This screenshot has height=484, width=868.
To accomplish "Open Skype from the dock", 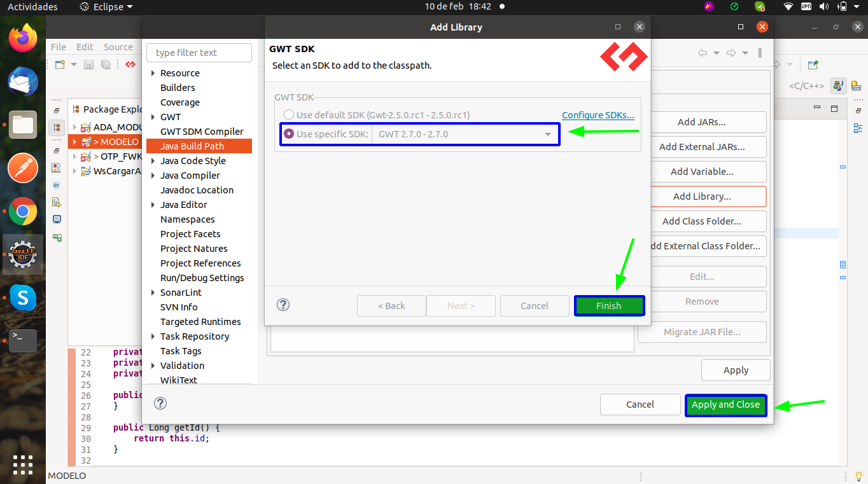I will [23, 297].
